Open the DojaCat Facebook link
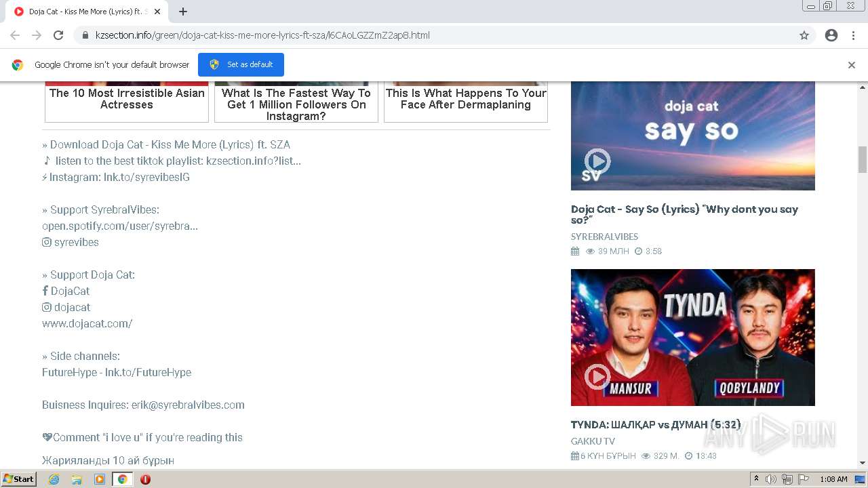Image resolution: width=868 pixels, height=488 pixels. point(66,291)
